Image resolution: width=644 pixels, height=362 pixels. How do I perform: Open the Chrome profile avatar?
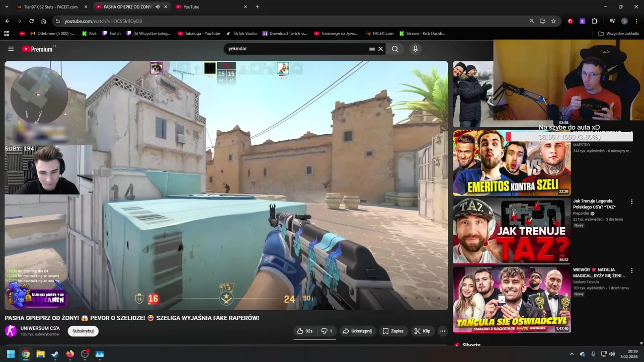tap(624, 21)
